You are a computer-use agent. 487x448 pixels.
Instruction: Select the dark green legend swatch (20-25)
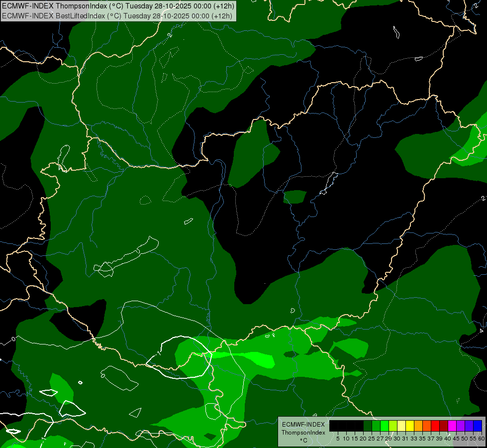pos(368,426)
